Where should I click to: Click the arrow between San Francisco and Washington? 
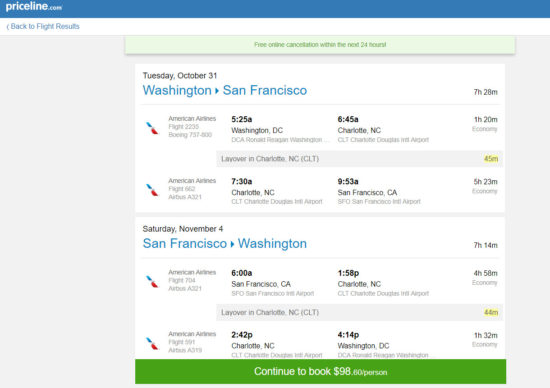point(232,244)
